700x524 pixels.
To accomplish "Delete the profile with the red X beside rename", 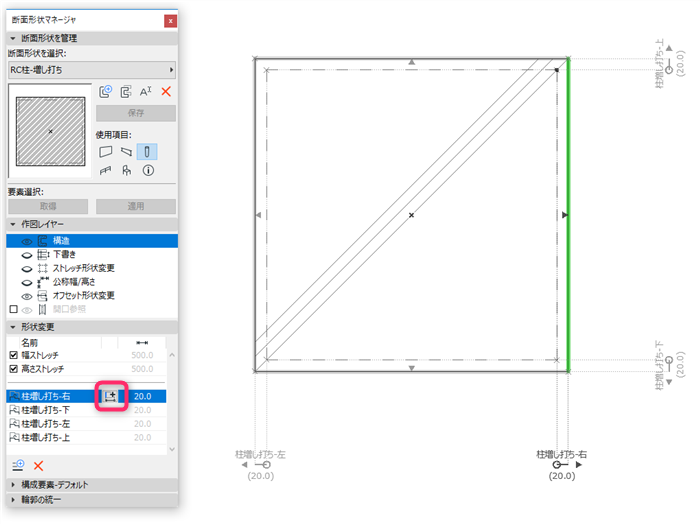I will pos(166,91).
